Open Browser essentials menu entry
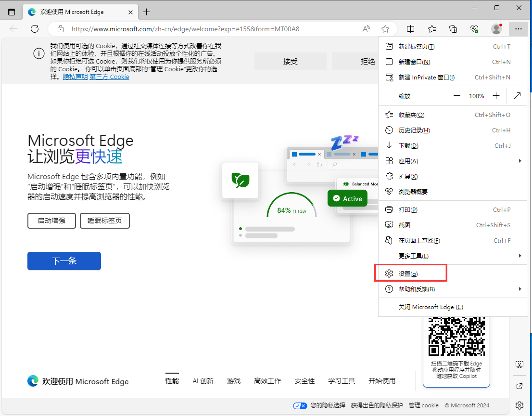 453,192
